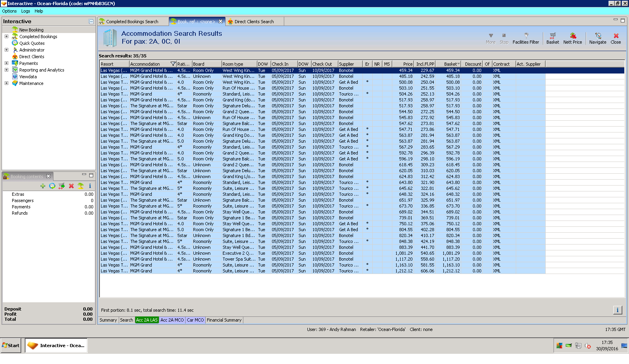Sort results by Resort column header
Viewport: 629px width, 364px height.
[114, 64]
